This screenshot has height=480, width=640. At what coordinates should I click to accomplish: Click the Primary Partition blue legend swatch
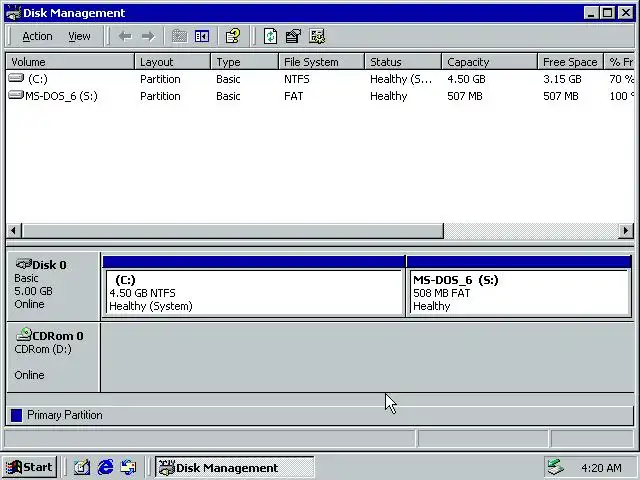coord(16,415)
